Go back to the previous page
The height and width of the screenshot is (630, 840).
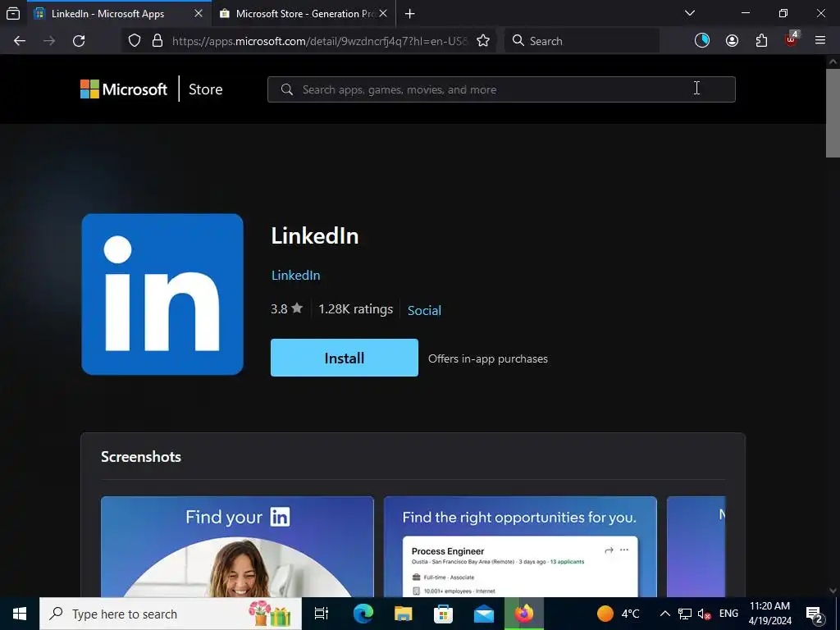point(20,41)
